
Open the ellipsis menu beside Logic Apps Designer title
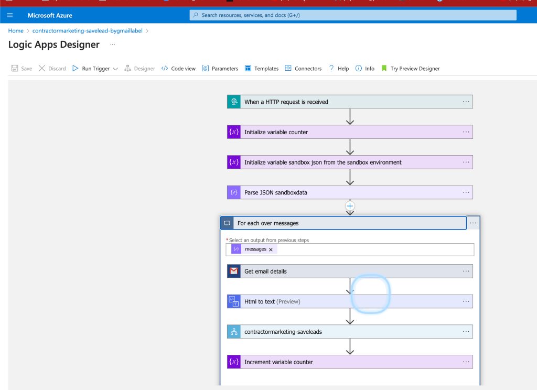tap(112, 45)
